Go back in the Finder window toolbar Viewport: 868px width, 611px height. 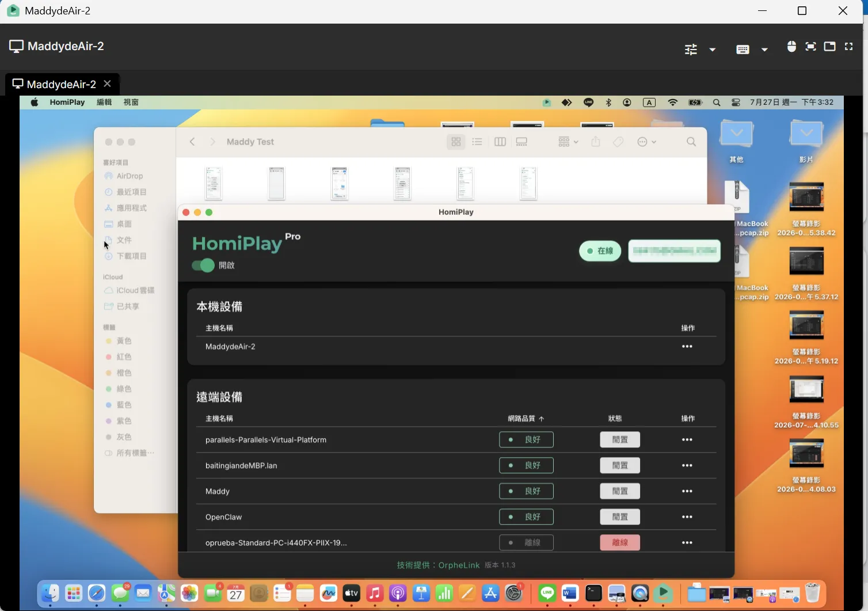coord(192,142)
